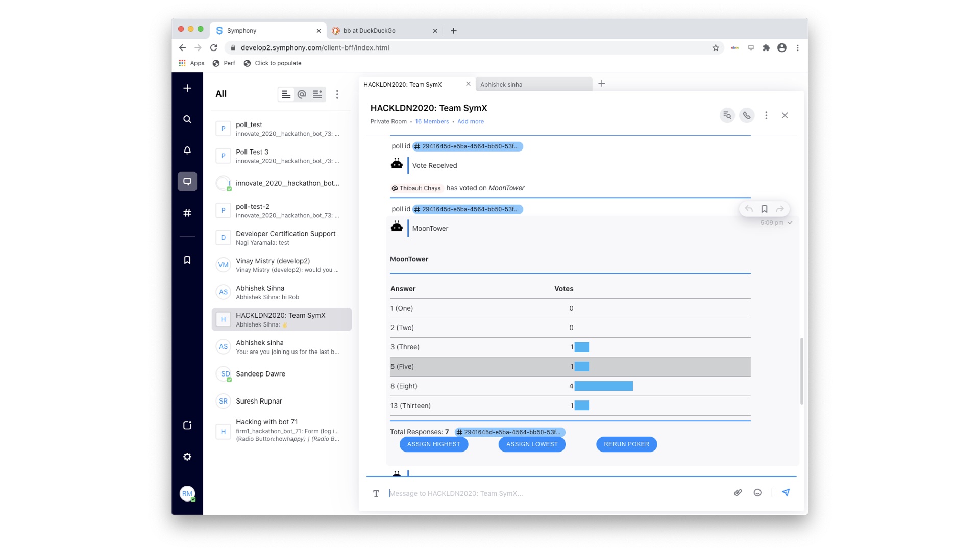Screen dimensions: 980x551
Task: Filter chat list by mentions icon
Action: point(302,94)
